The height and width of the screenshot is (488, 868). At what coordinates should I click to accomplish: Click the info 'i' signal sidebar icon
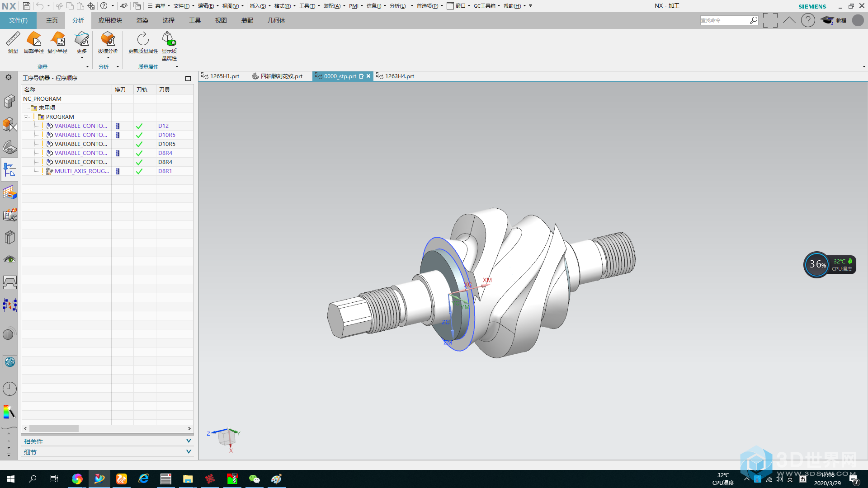[8, 334]
